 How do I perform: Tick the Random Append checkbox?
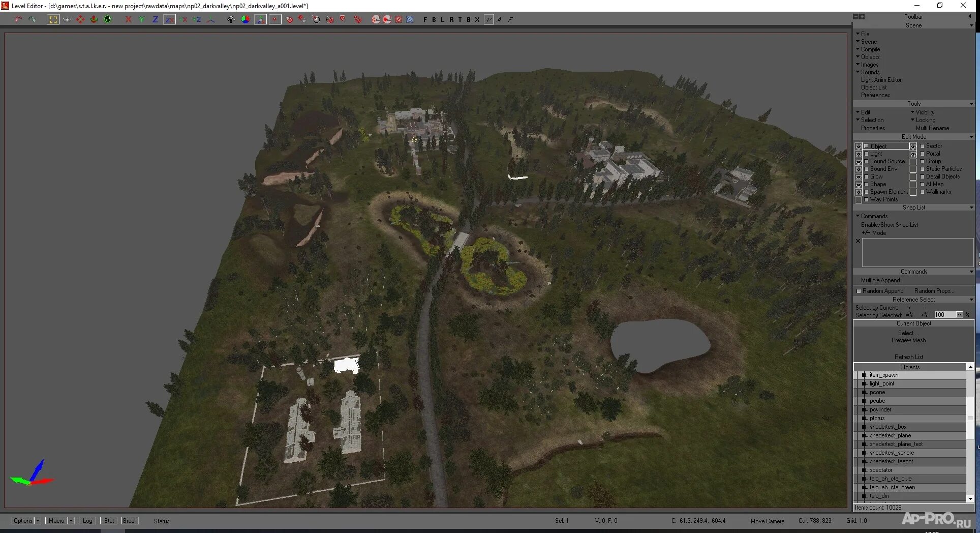click(x=859, y=291)
